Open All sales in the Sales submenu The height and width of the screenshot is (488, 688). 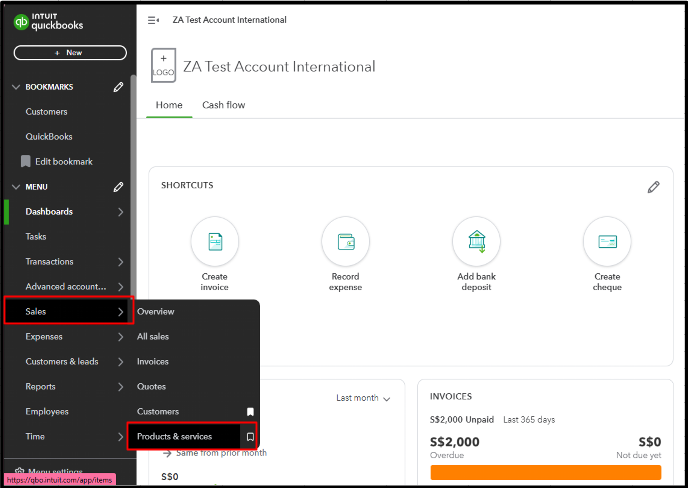(153, 337)
